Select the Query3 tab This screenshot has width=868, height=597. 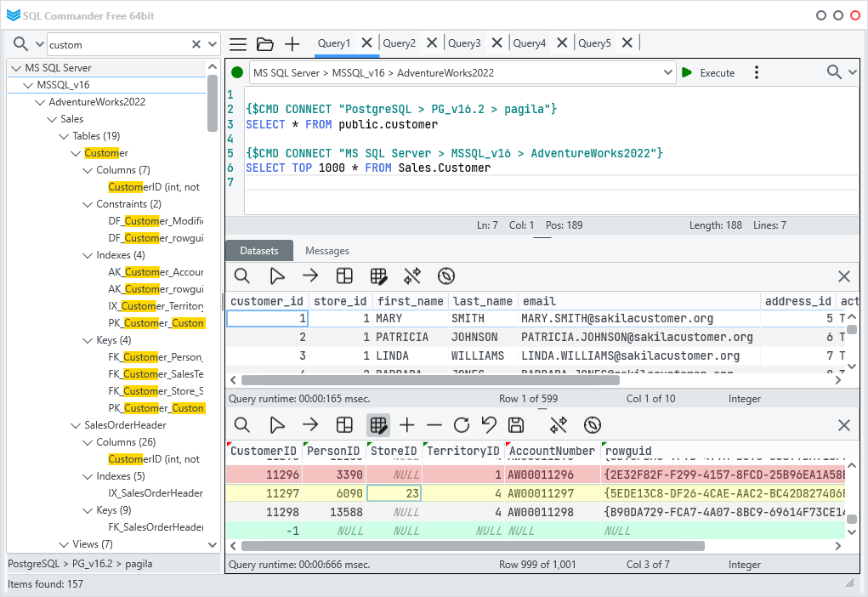[x=464, y=43]
